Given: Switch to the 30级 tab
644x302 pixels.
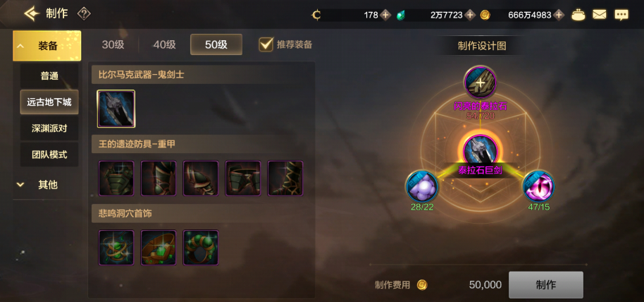Looking at the screenshot, I should (x=113, y=44).
